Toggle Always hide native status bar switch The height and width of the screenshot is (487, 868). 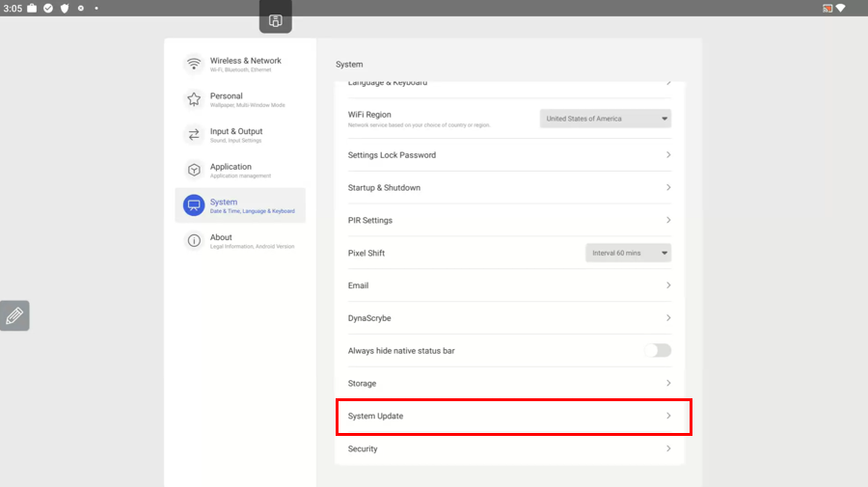[658, 350]
